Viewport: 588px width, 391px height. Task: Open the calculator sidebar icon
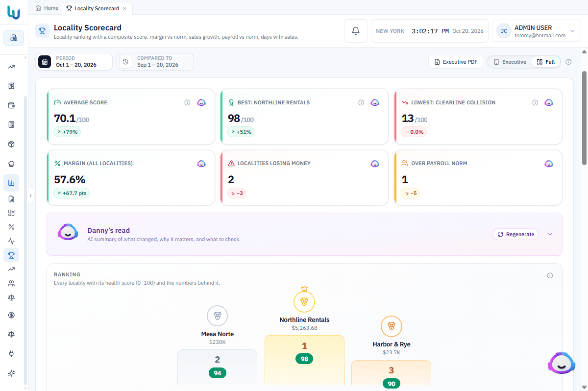tap(11, 124)
